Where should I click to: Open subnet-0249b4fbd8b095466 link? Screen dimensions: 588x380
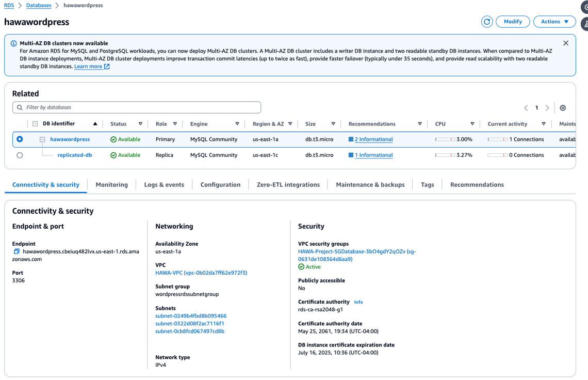[x=191, y=316]
